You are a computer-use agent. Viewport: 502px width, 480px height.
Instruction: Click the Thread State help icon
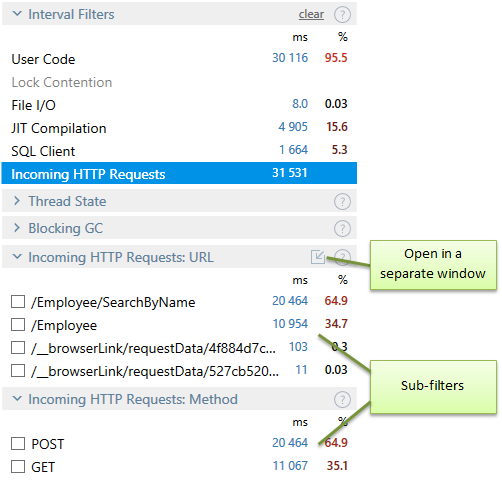click(x=342, y=202)
